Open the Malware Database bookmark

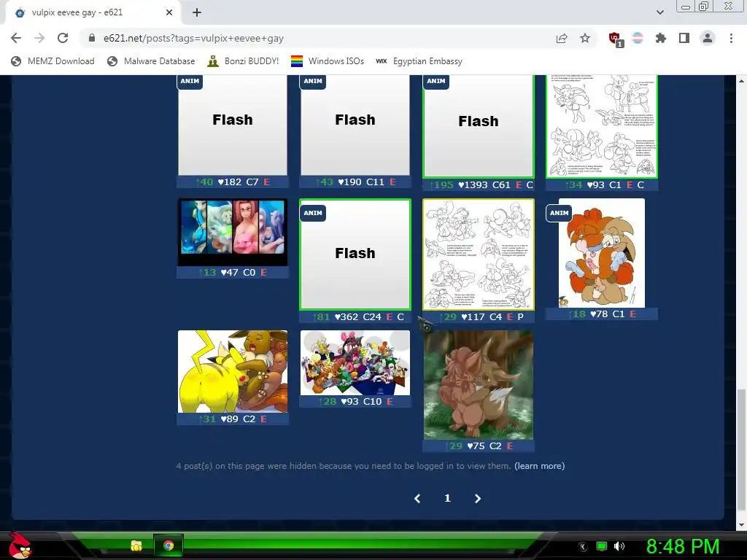tap(151, 61)
